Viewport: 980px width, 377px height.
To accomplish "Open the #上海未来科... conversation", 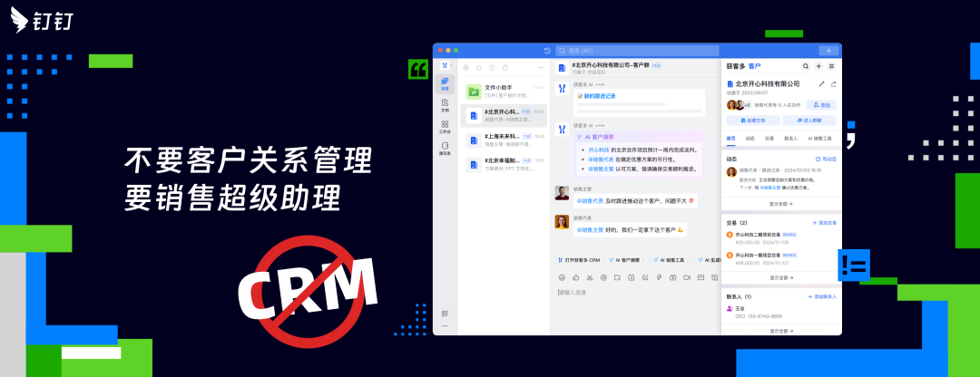I will click(504, 140).
